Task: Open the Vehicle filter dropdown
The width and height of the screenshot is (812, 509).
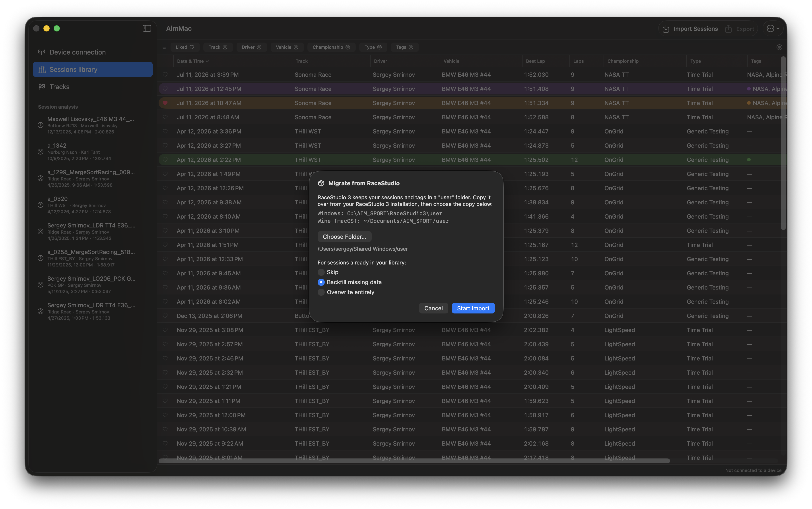Action: click(x=287, y=47)
